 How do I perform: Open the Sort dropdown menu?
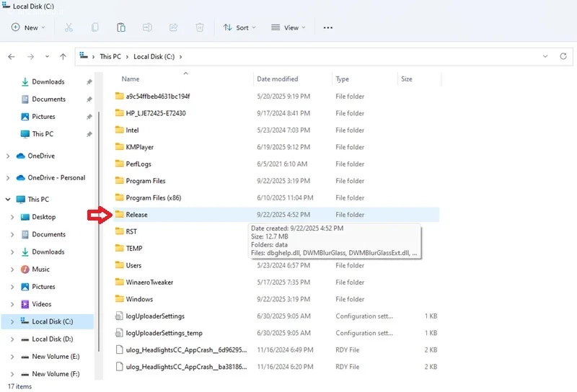coord(236,27)
